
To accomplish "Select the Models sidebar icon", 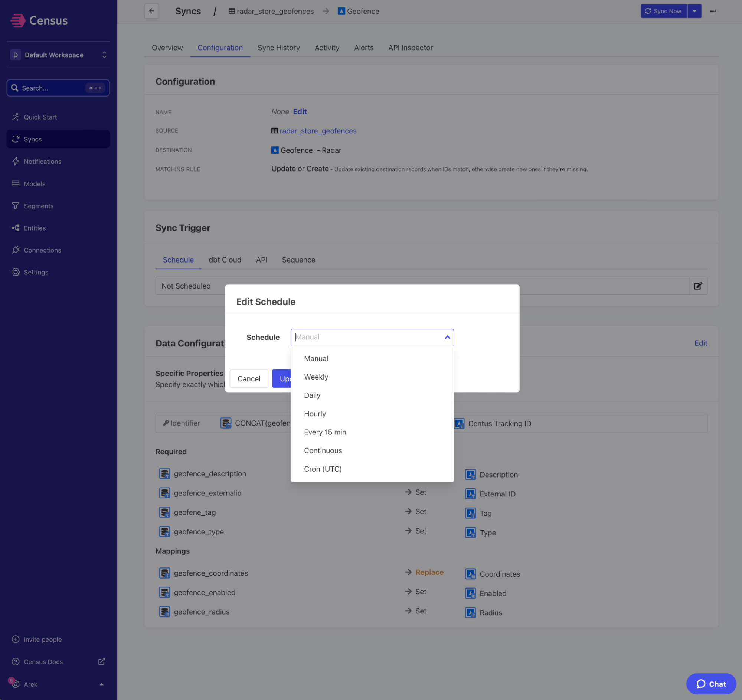I will 15,184.
